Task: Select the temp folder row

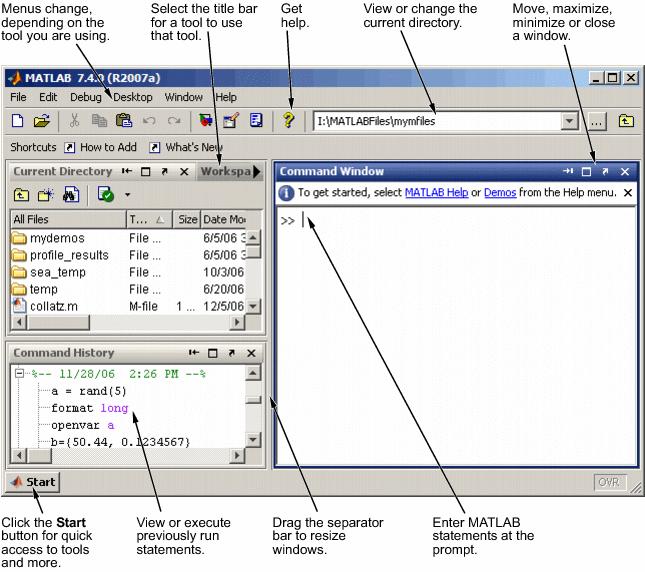Action: [x=128, y=289]
